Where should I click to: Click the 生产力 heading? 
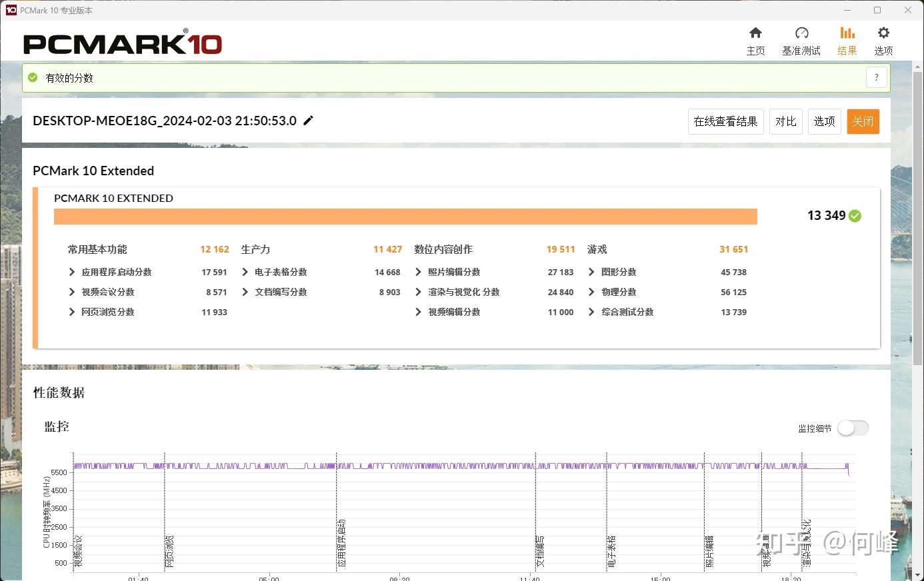255,249
